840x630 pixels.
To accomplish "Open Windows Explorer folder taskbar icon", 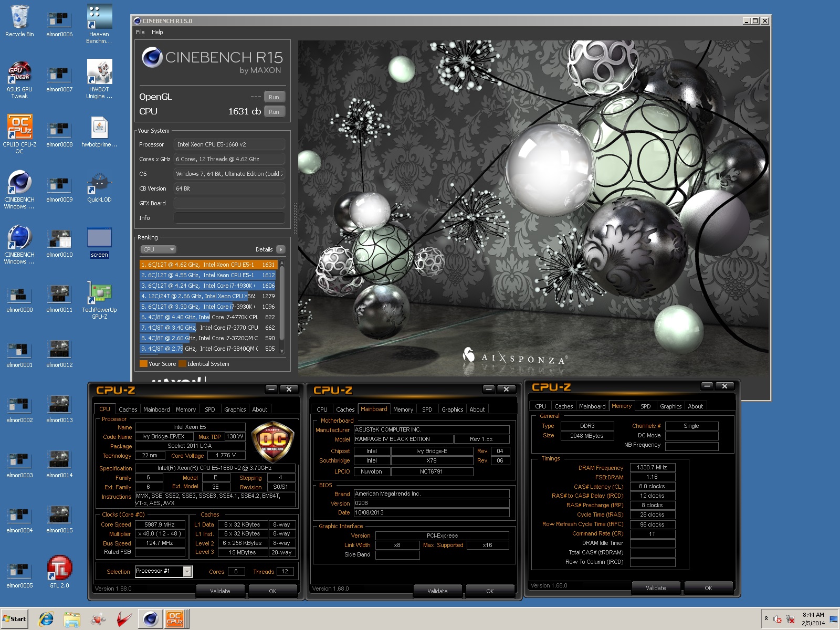I will click(72, 619).
